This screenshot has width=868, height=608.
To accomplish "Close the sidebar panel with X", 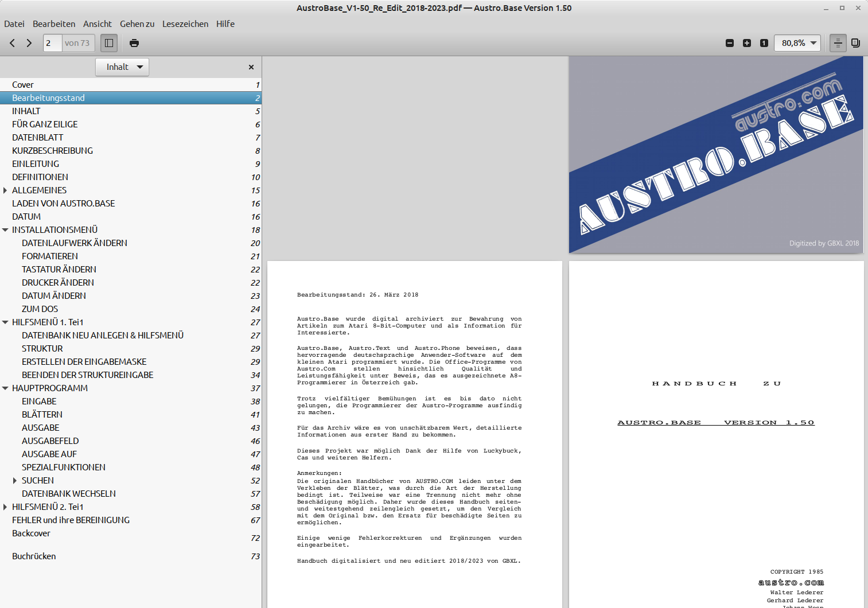I will [x=251, y=67].
